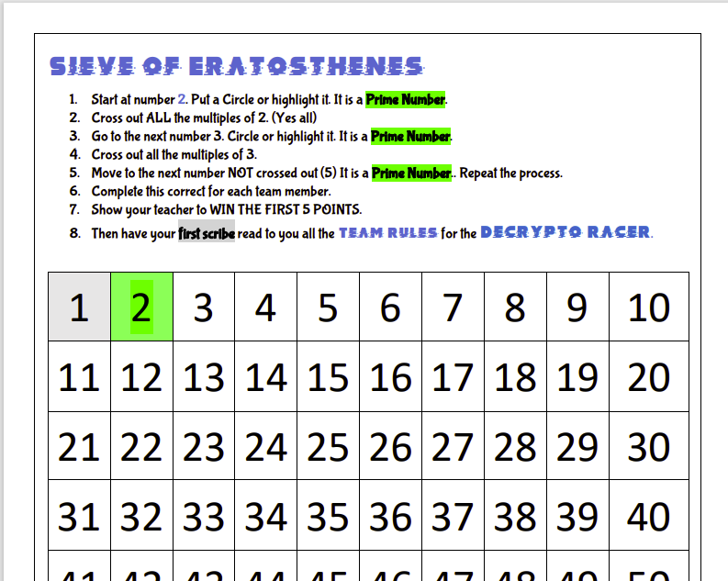Select table cell containing 3
The height and width of the screenshot is (581, 728).
click(204, 307)
